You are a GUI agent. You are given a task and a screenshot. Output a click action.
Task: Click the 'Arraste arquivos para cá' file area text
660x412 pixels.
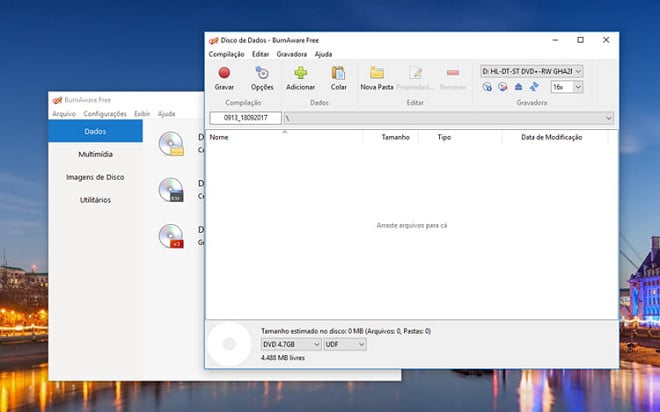(412, 226)
